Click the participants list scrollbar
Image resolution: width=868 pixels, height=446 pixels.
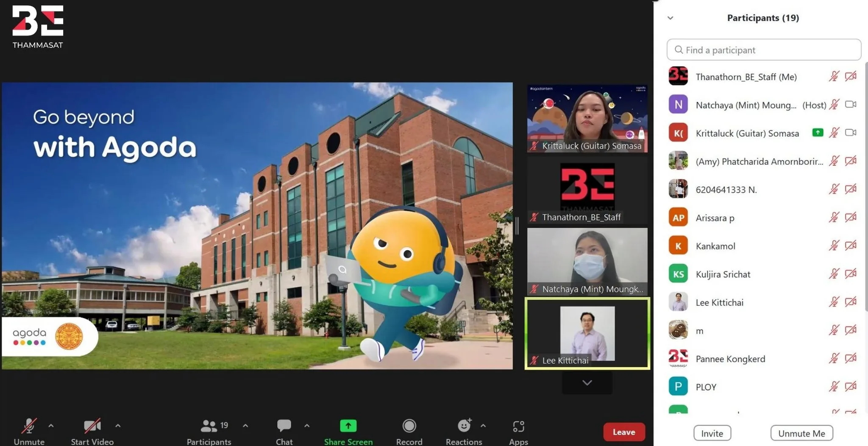click(x=866, y=186)
